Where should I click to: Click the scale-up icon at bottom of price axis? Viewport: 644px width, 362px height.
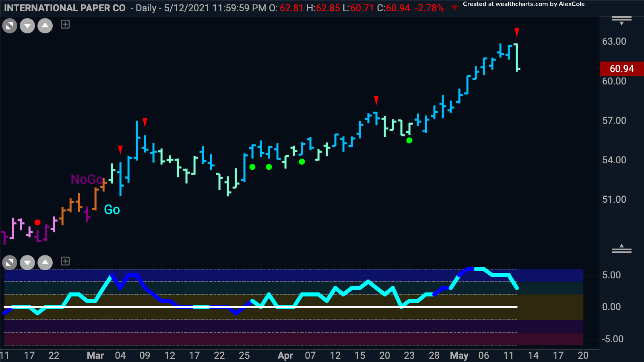tap(622, 249)
